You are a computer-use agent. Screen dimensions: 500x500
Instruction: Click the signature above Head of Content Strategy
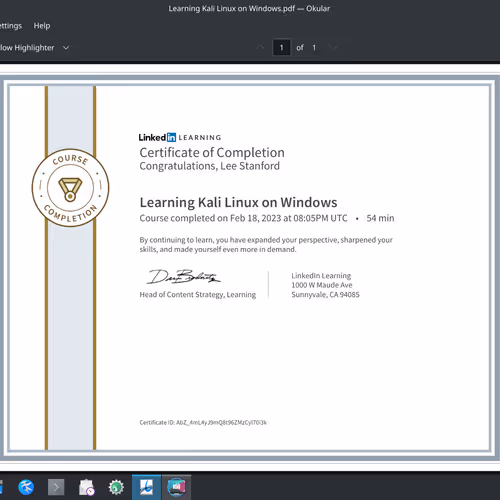(x=183, y=277)
